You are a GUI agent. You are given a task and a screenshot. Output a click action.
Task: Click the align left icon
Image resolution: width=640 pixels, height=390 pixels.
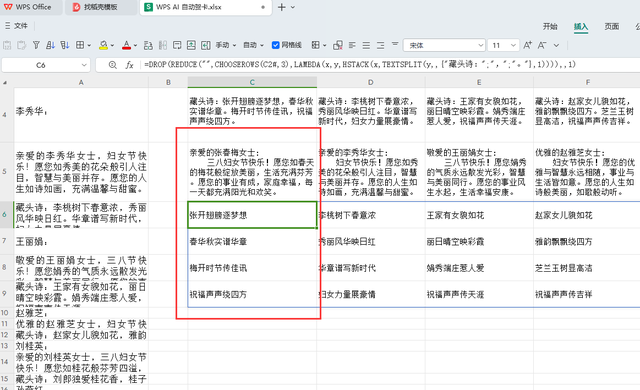[x=352, y=45]
